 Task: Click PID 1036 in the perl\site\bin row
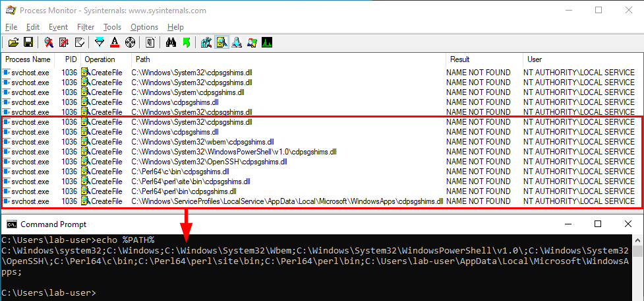coord(69,182)
